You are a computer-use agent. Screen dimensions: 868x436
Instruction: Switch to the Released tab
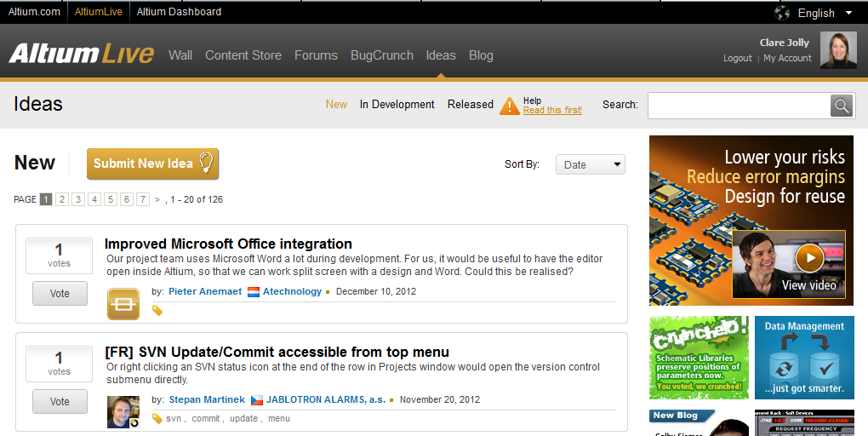click(470, 104)
